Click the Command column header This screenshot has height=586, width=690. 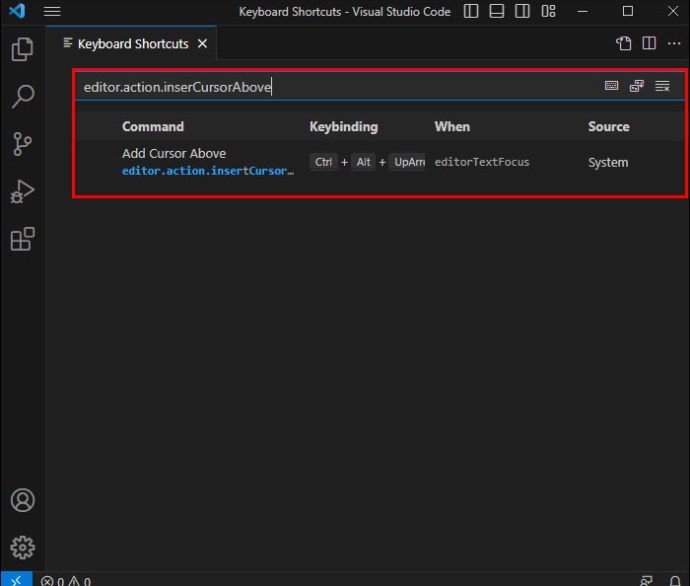153,127
